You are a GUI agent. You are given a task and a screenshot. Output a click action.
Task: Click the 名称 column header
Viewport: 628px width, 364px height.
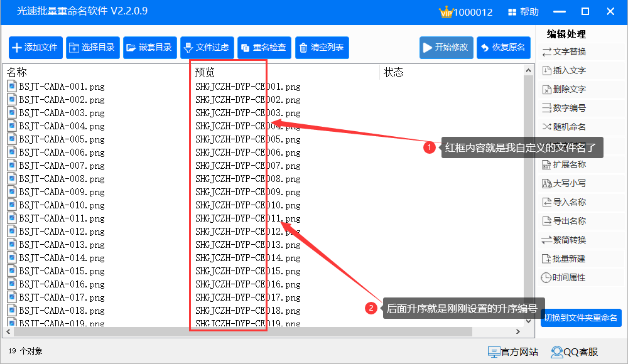point(17,72)
